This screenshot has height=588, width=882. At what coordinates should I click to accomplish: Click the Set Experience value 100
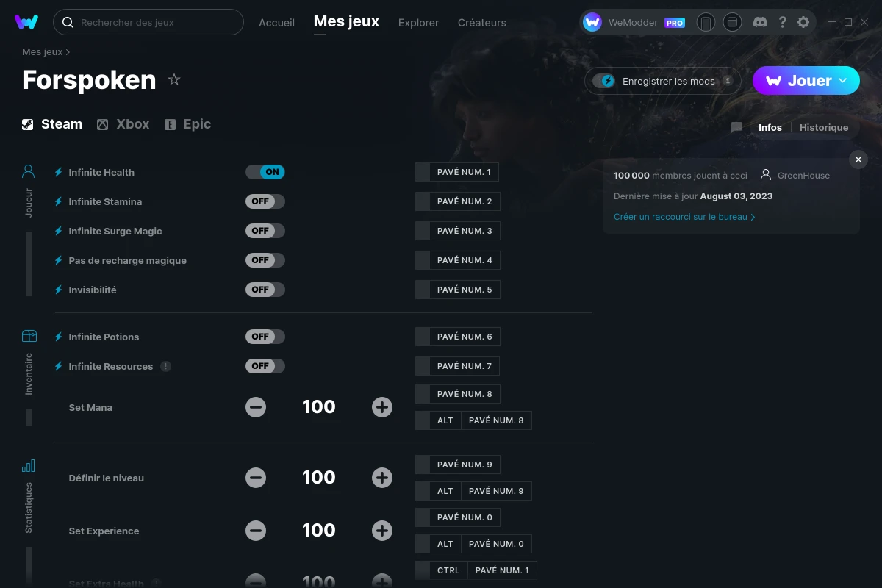pyautogui.click(x=319, y=531)
